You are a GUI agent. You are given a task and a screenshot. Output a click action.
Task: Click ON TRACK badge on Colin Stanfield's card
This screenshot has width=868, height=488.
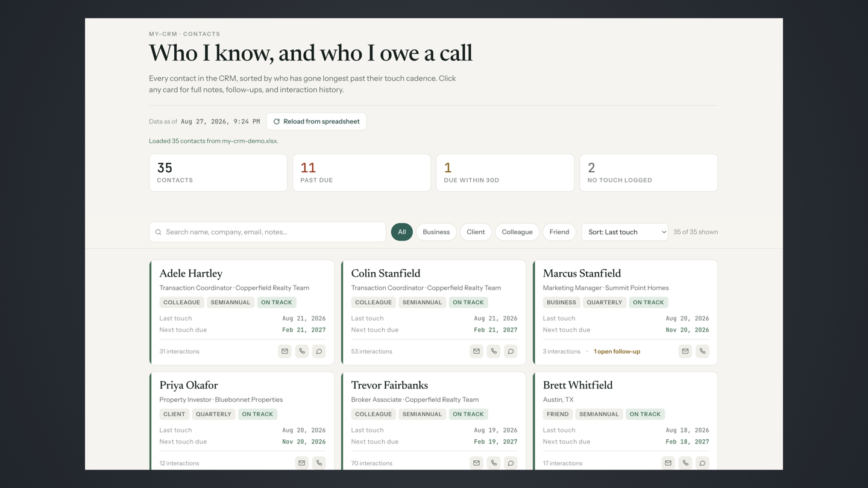tap(468, 302)
